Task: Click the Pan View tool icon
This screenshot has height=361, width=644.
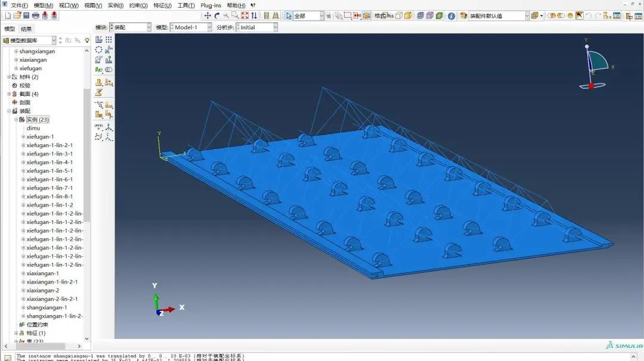Action: [208, 15]
